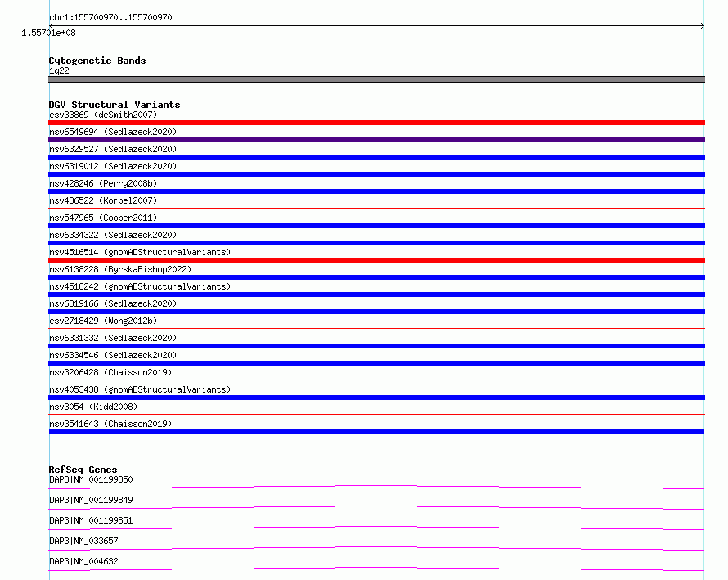This screenshot has height=580, width=728.
Task: Click the magenta line under DAP3|NM_004632
Action: pyautogui.click(x=376, y=569)
